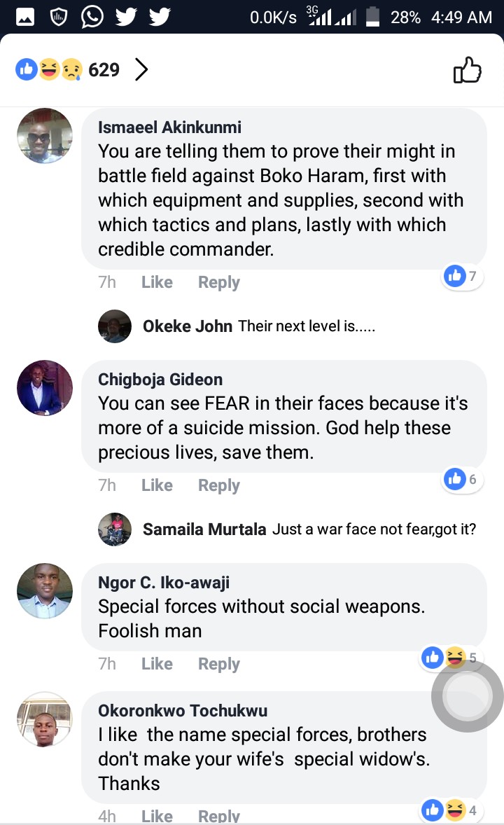Image resolution: width=504 pixels, height=825 pixels.
Task: Tap reactions count on Ngor's comment
Action: (452, 657)
